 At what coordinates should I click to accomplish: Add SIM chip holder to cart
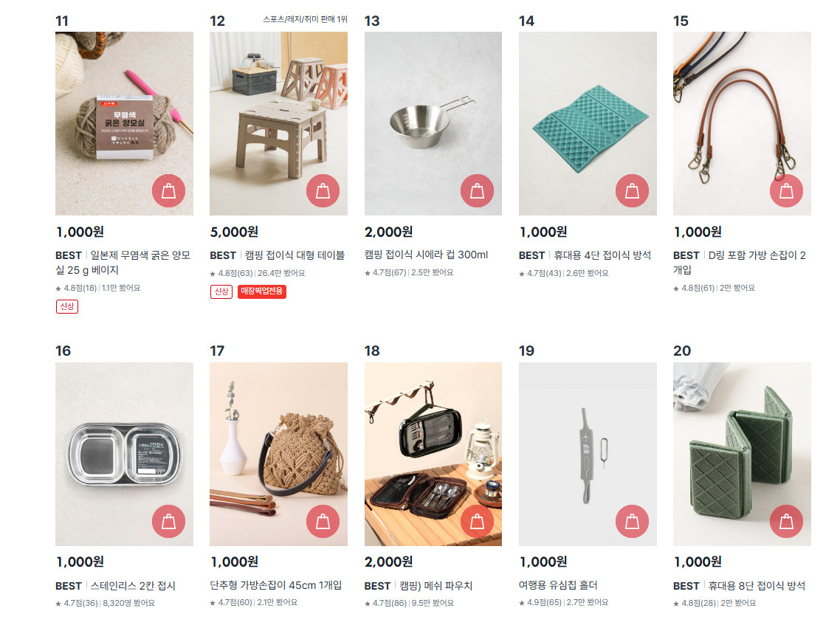click(632, 521)
